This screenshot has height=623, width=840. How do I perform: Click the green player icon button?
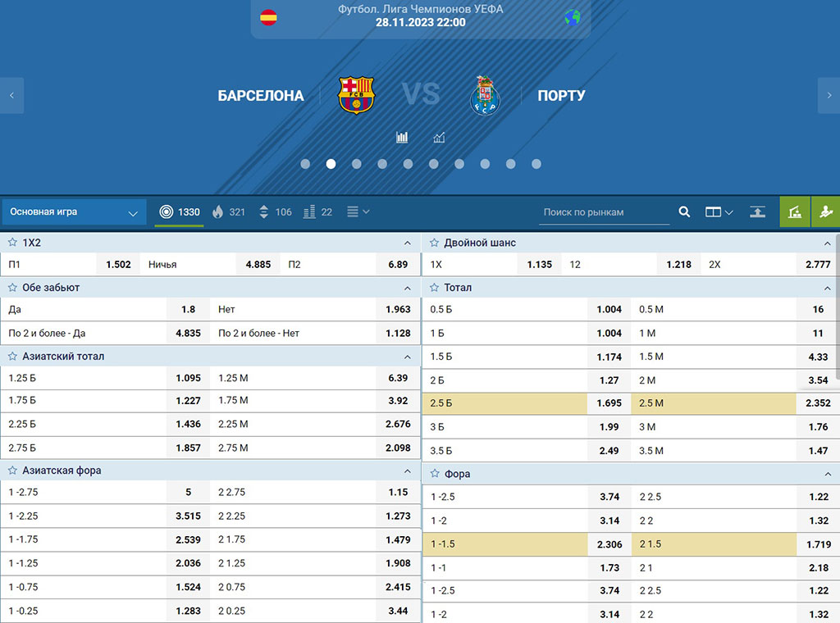pyautogui.click(x=825, y=212)
